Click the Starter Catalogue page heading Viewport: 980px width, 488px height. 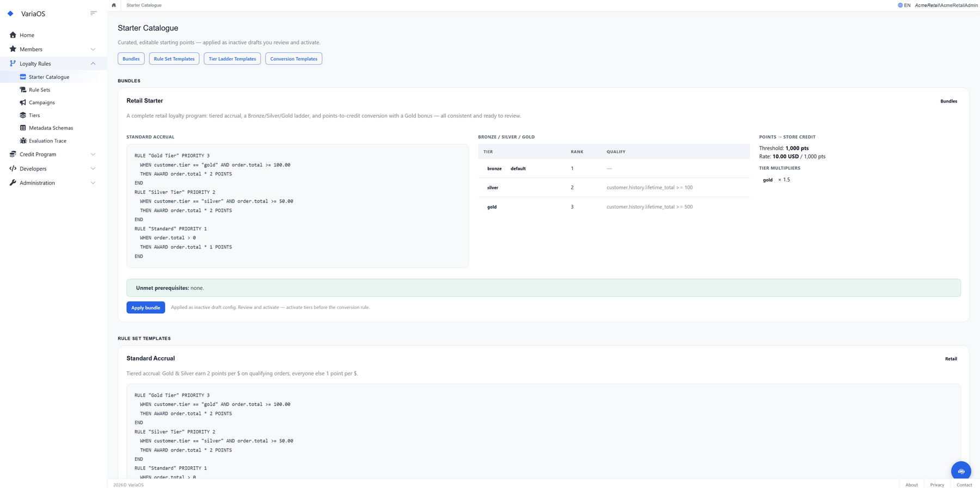coord(148,28)
